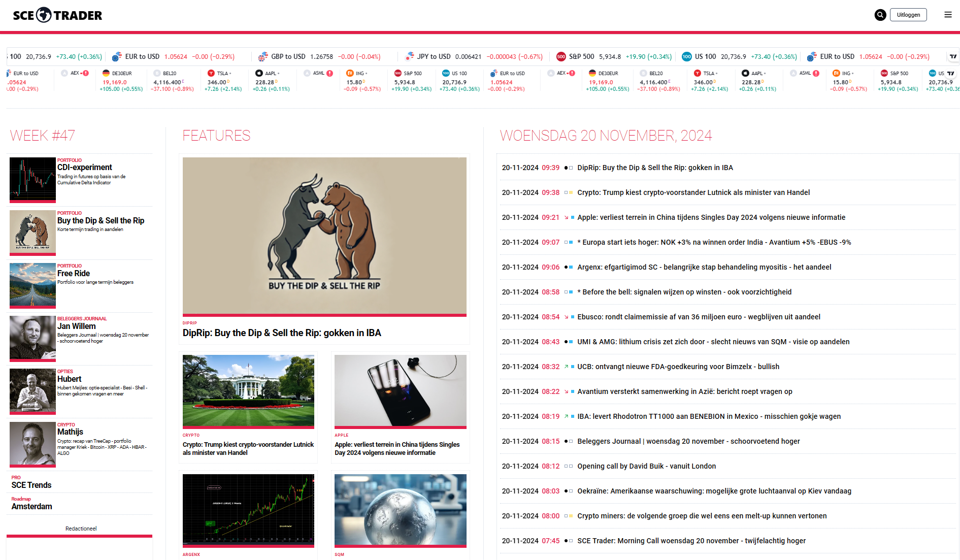Click the US 100 badge in the ticker
960x560 pixels.
point(445,73)
